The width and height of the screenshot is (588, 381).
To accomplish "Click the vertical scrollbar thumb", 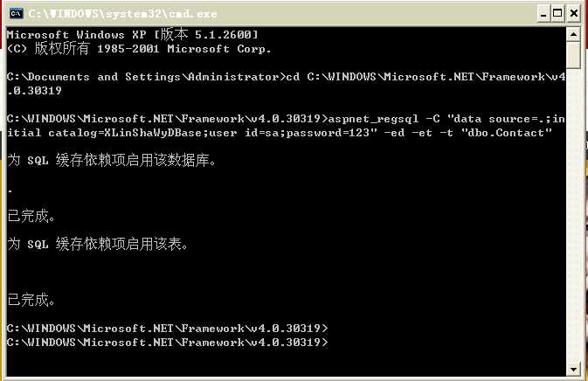I will 573,55.
